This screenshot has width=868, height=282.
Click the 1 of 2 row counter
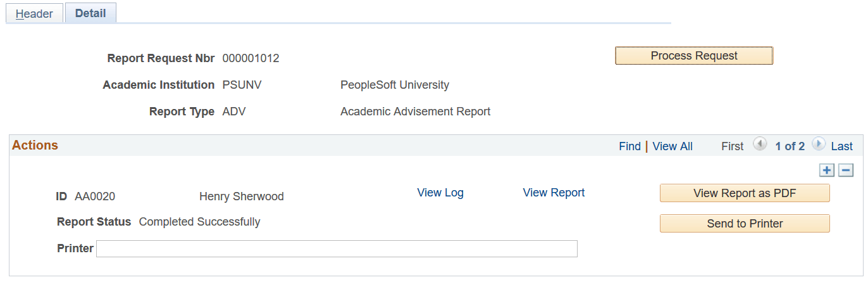(790, 146)
